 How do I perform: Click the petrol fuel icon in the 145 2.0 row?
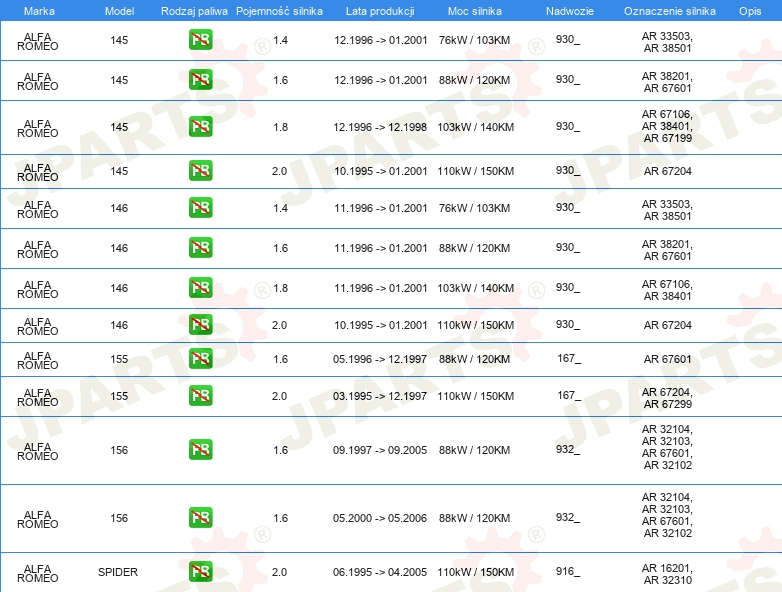coord(200,171)
